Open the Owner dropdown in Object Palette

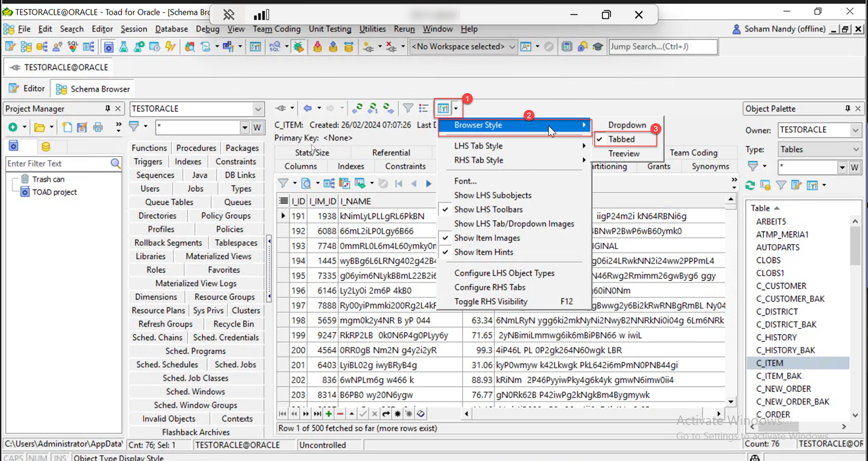(855, 130)
